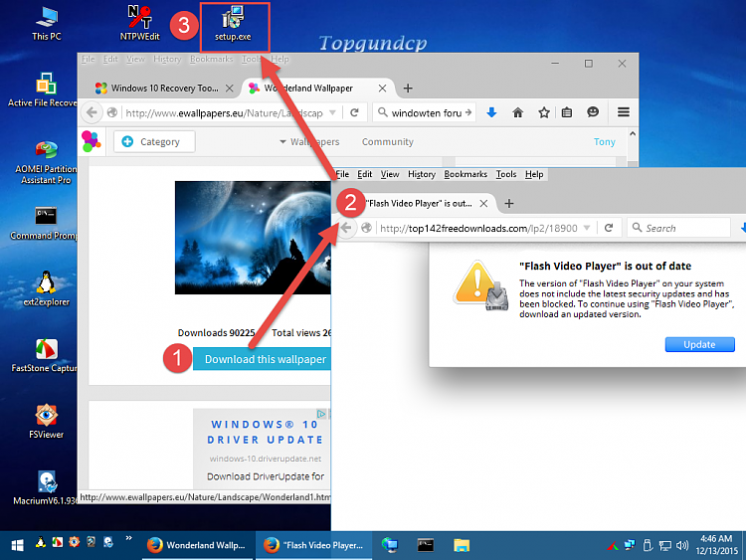Reload page in Flash Video Player window

(x=609, y=228)
